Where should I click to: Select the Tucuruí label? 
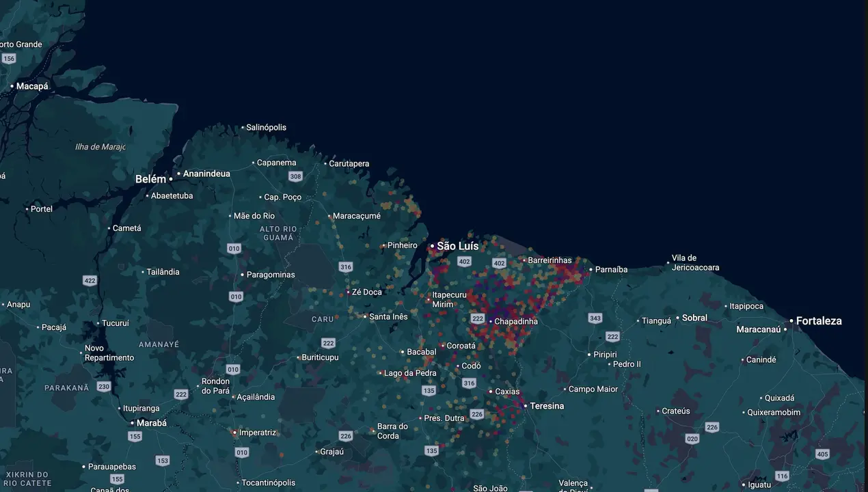(116, 323)
